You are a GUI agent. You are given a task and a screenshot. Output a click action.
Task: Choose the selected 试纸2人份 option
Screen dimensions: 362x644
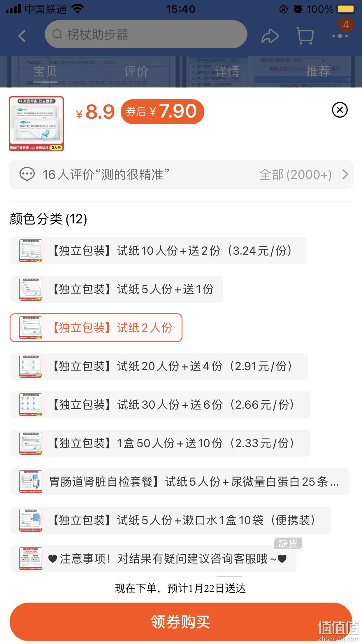point(96,328)
